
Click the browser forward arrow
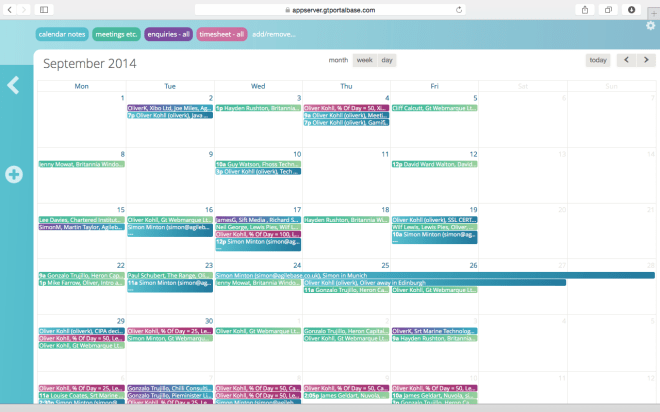(24, 9)
